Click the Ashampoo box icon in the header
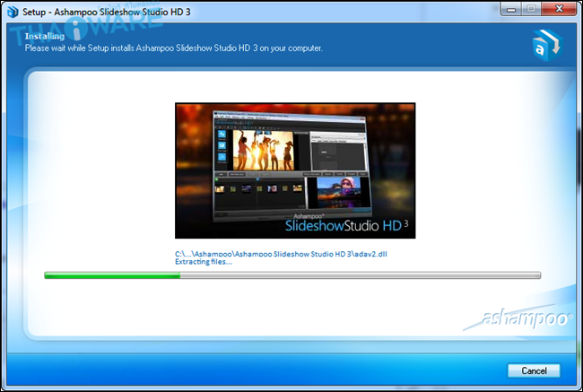The image size is (583, 392). click(x=547, y=46)
